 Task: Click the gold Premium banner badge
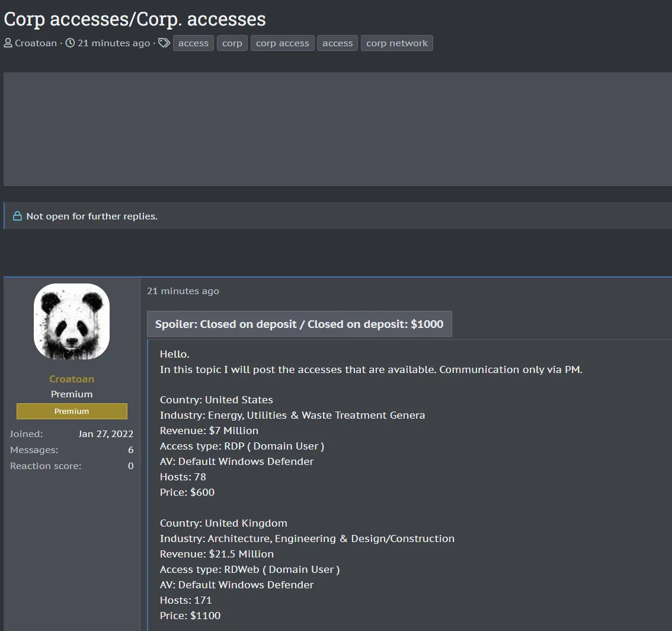(x=72, y=411)
